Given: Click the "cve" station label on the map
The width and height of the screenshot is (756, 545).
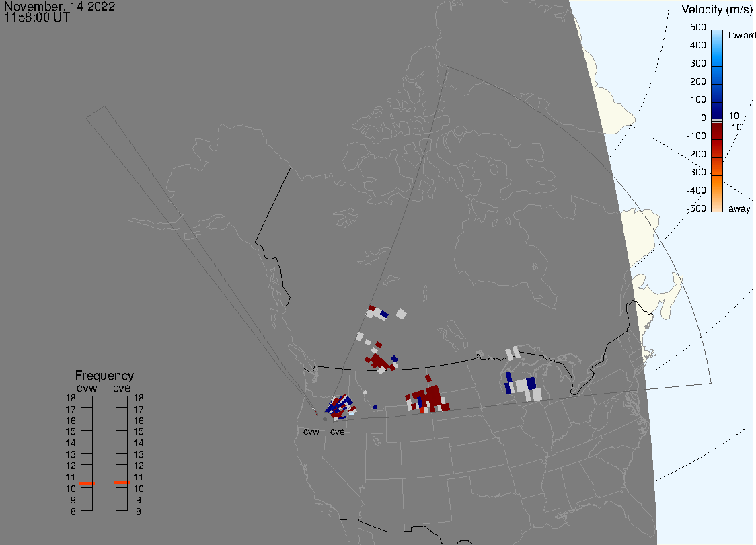Looking at the screenshot, I should [x=338, y=431].
